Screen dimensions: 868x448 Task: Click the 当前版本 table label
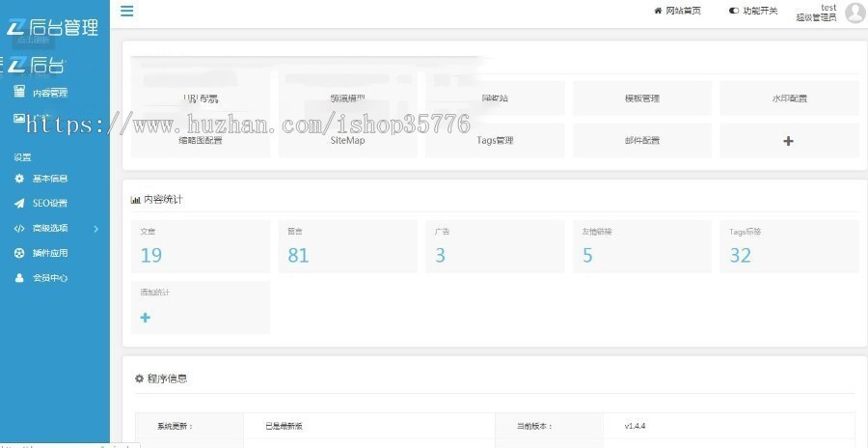534,427
